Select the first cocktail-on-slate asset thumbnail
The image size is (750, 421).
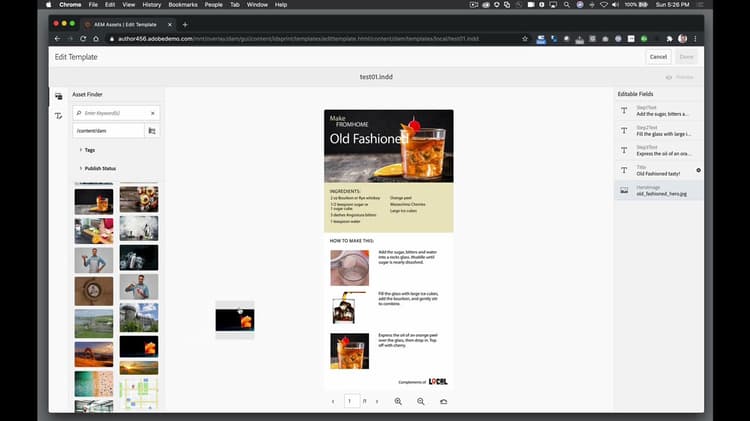pyautogui.click(x=94, y=201)
